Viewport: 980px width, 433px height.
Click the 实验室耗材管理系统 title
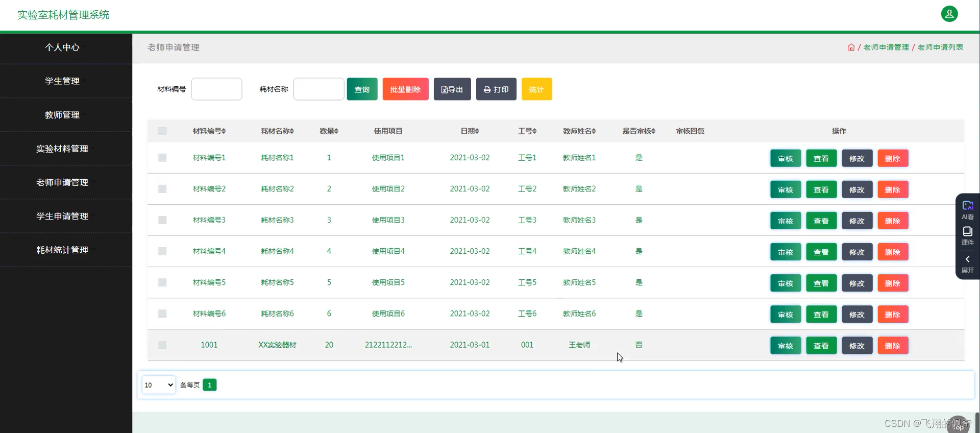click(x=63, y=15)
